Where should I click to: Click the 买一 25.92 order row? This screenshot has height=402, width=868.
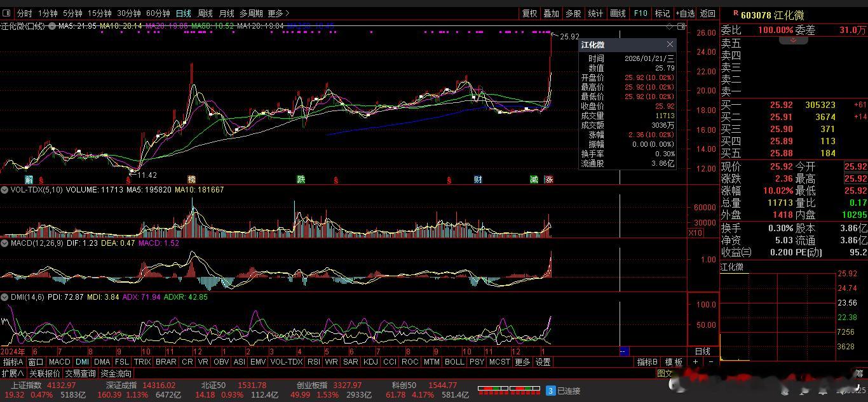(x=794, y=105)
